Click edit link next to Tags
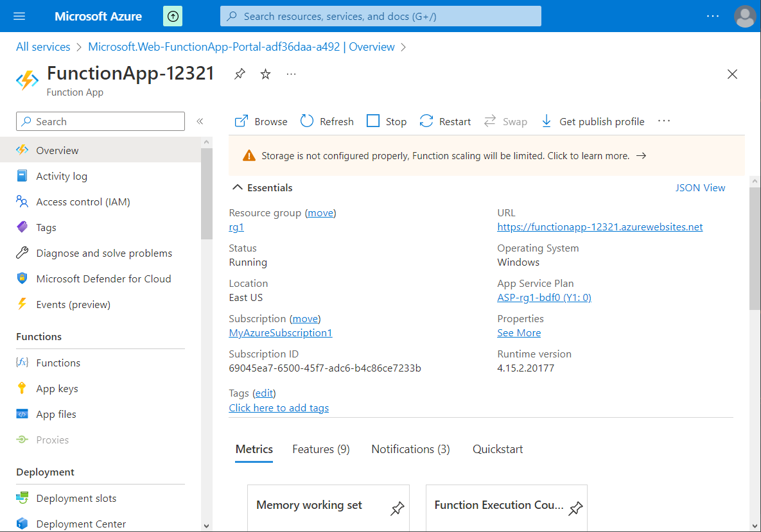This screenshot has width=761, height=532. click(x=265, y=393)
